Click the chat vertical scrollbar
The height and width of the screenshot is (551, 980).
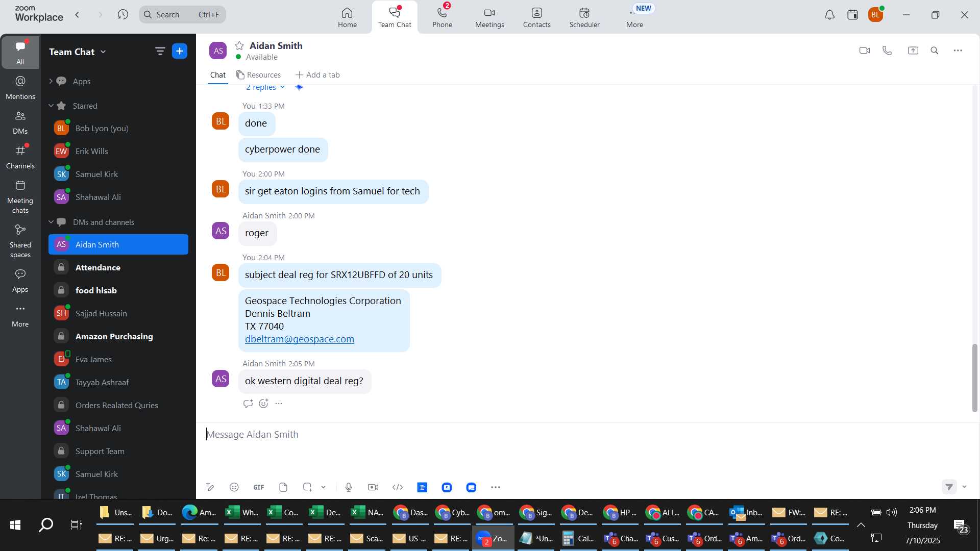tap(974, 378)
